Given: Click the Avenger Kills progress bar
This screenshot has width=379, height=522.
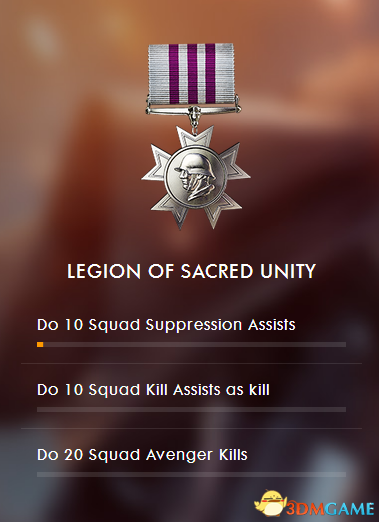Looking at the screenshot, I should [x=191, y=474].
